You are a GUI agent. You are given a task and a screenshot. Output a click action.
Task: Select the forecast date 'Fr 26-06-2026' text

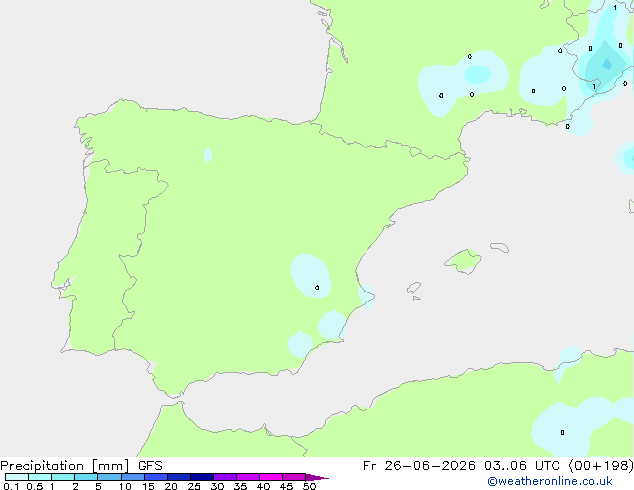(419, 466)
